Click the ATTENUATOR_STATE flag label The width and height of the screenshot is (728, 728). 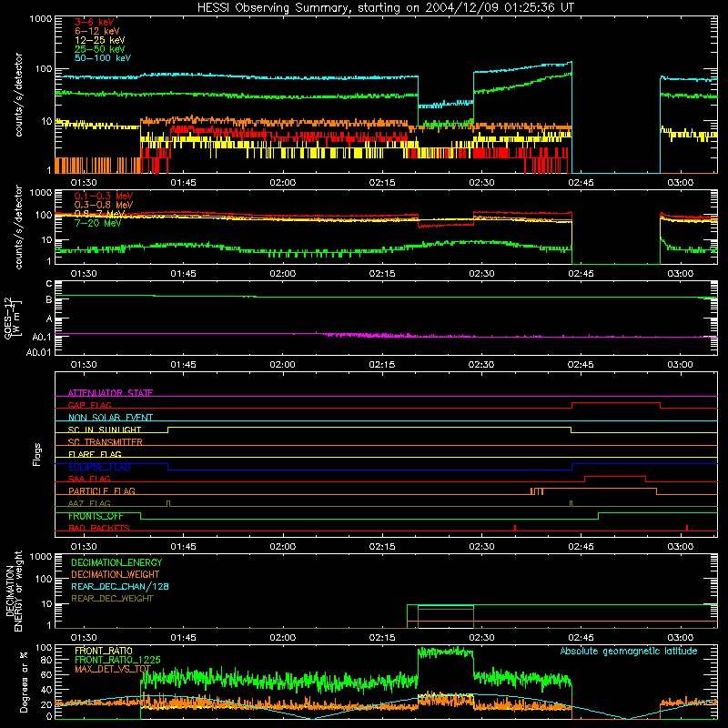[x=110, y=393]
